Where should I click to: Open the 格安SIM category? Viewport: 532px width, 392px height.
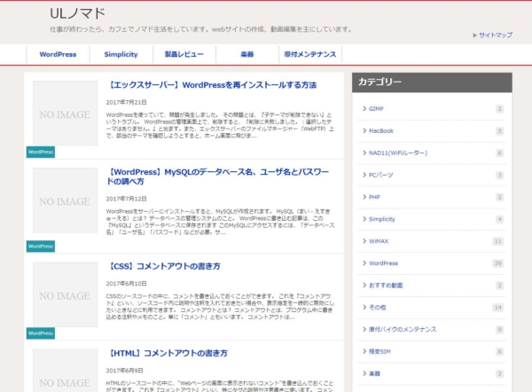coord(381,351)
